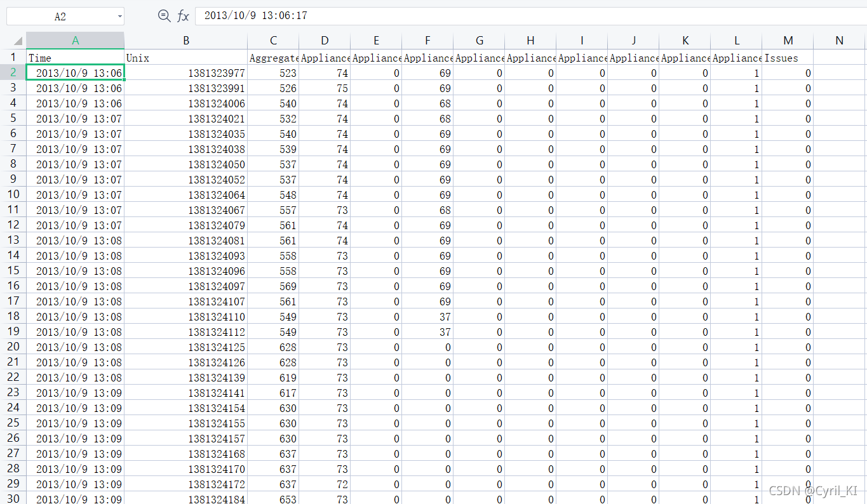Click the formula bar showing 2013/10/9 13:06:17
The width and height of the screenshot is (867, 504).
(531, 16)
